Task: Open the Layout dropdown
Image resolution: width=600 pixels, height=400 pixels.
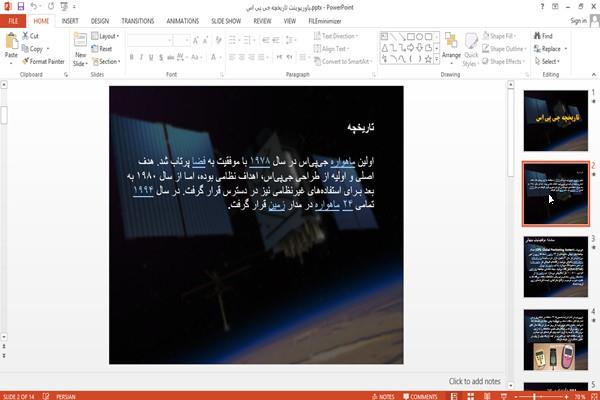Action: pos(105,36)
